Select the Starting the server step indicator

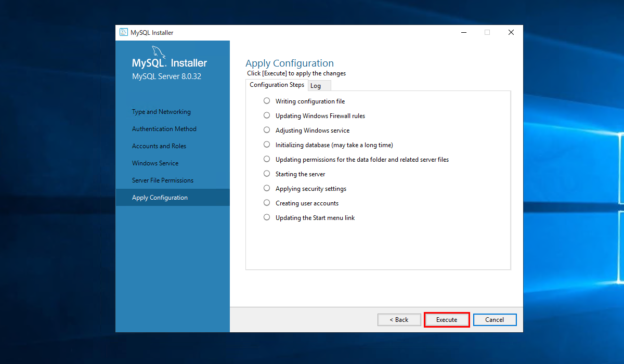click(x=267, y=174)
